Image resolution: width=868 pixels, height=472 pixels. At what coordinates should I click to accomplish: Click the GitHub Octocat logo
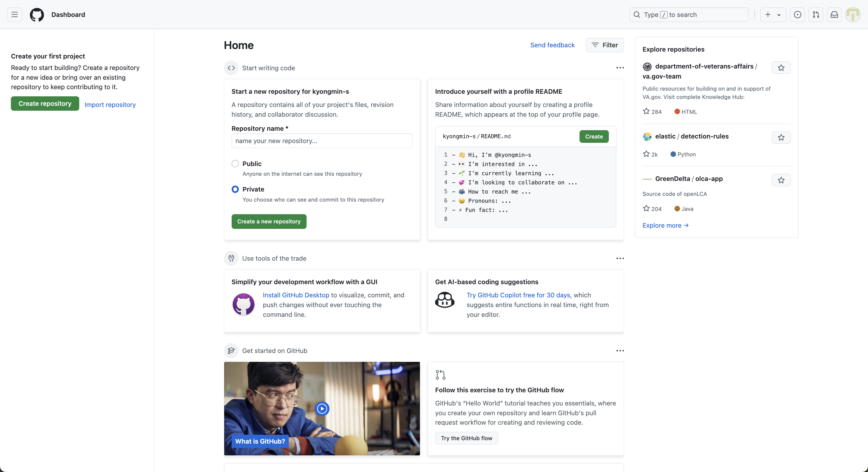(37, 14)
